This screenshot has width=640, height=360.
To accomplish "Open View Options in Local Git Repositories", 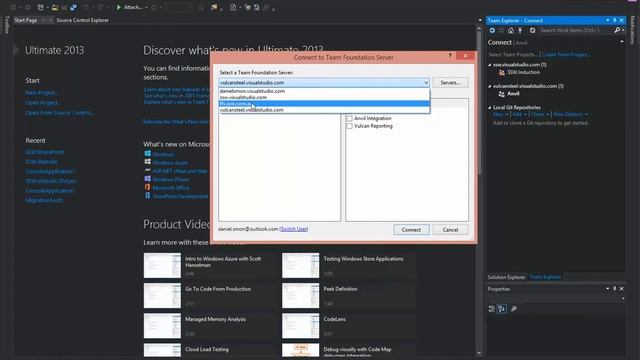I will [x=568, y=114].
